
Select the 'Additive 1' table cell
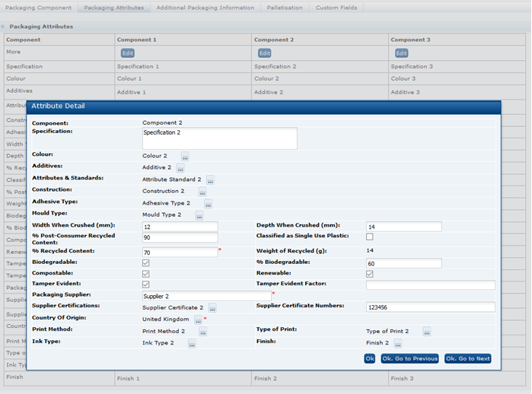point(183,92)
